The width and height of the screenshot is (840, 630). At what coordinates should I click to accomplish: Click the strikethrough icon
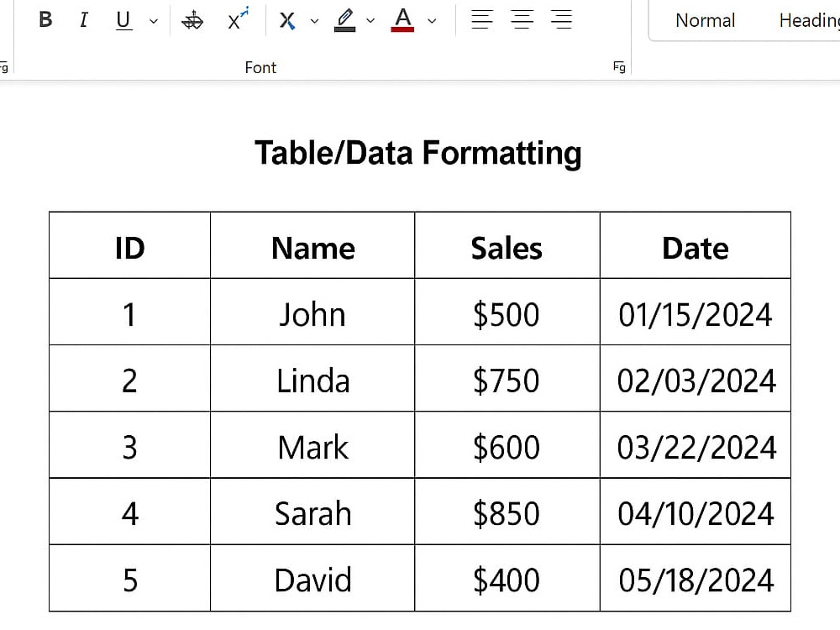click(x=192, y=20)
